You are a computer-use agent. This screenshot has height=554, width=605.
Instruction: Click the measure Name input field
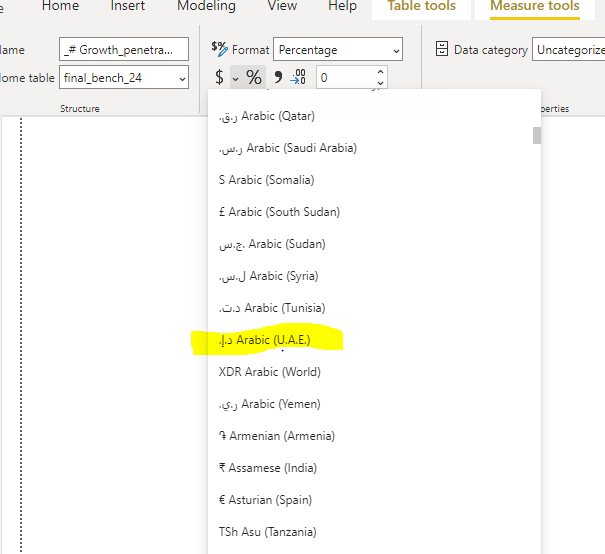click(123, 49)
